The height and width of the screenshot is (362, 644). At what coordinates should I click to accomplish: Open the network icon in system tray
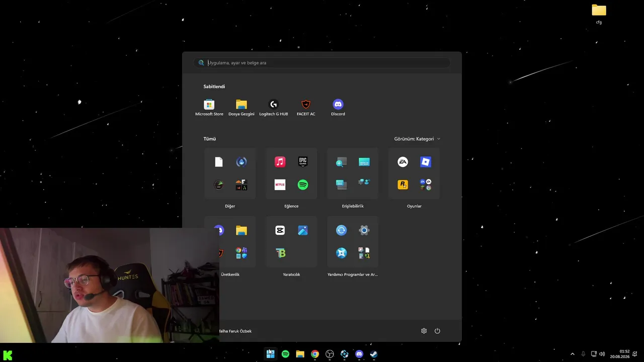(x=594, y=354)
